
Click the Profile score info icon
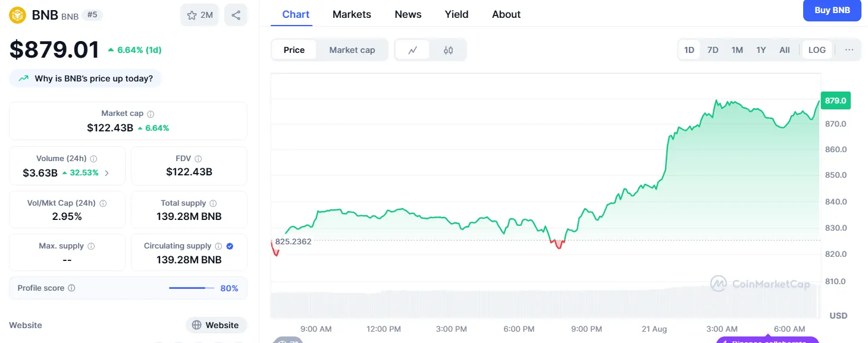[x=71, y=288]
